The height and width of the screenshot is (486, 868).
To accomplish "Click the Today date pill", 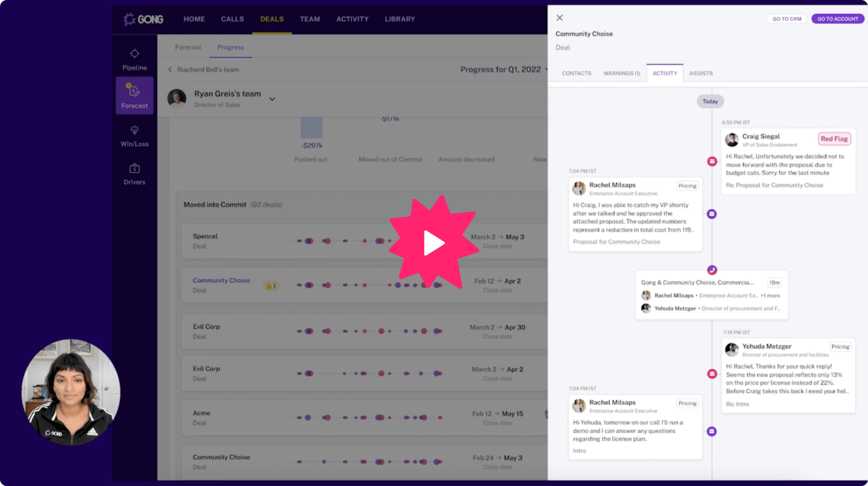I will coord(710,101).
